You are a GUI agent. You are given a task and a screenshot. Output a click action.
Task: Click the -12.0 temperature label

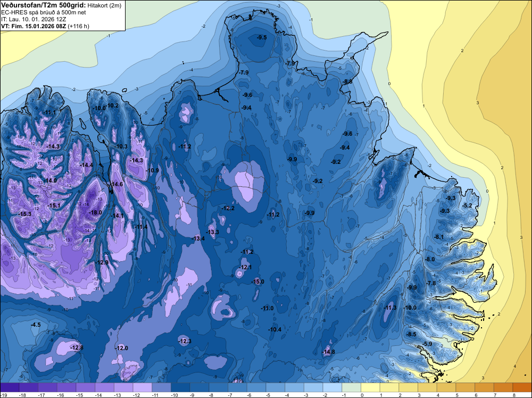[121, 348]
